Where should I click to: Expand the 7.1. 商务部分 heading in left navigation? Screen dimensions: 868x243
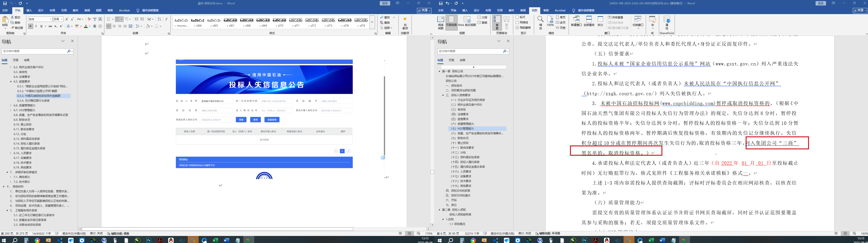11,177
